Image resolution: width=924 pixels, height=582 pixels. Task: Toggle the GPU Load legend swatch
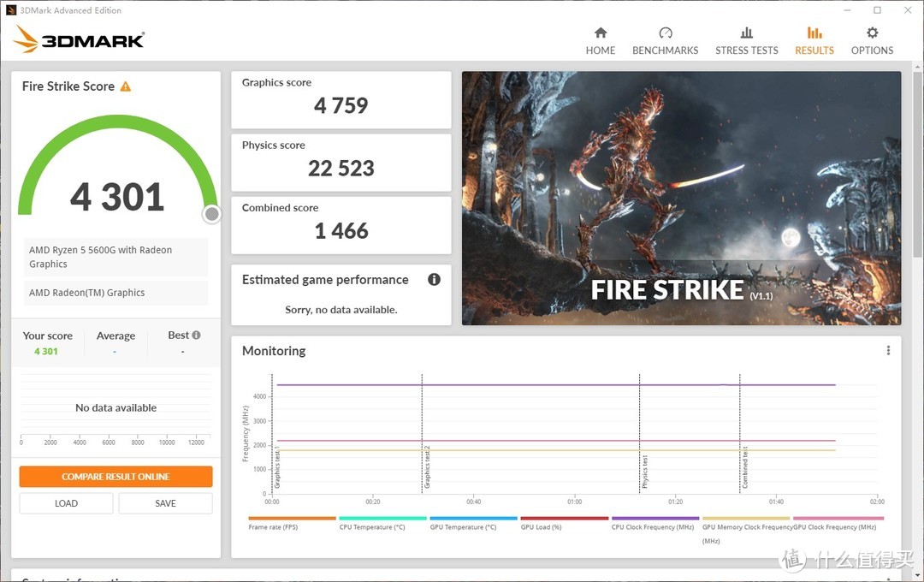click(564, 519)
